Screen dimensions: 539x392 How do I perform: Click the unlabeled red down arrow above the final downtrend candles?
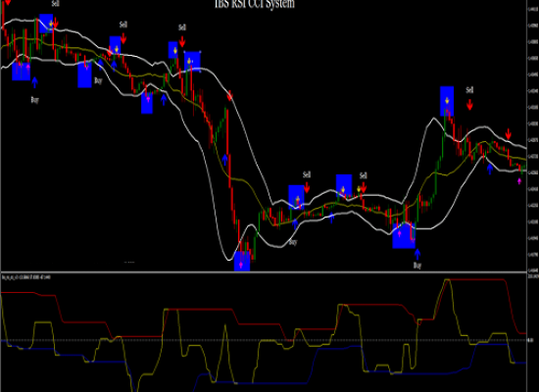click(x=508, y=133)
